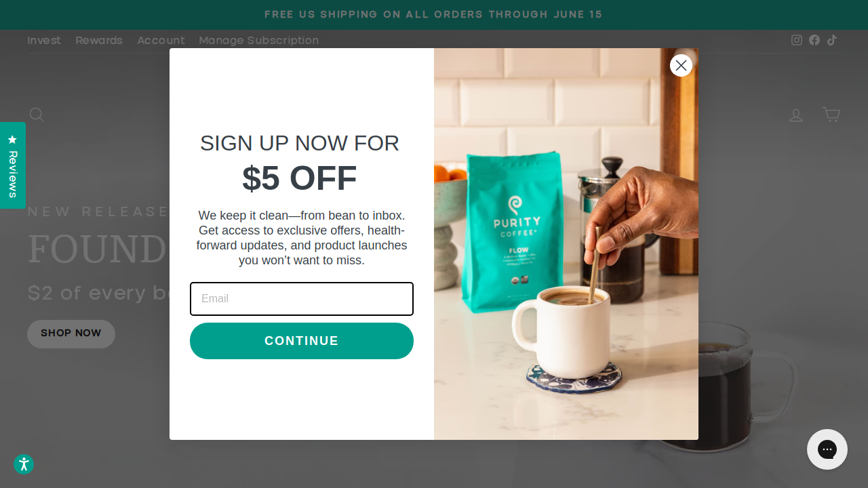Viewport: 868px width, 488px height.
Task: Open the Invest link
Action: pyautogui.click(x=44, y=41)
